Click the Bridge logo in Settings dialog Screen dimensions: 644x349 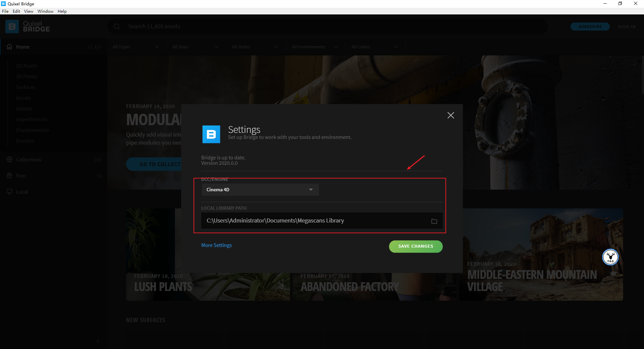tap(211, 134)
